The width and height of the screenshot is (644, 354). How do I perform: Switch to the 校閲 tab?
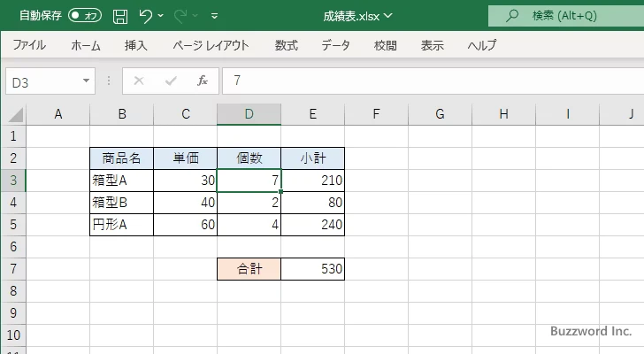pyautogui.click(x=386, y=45)
